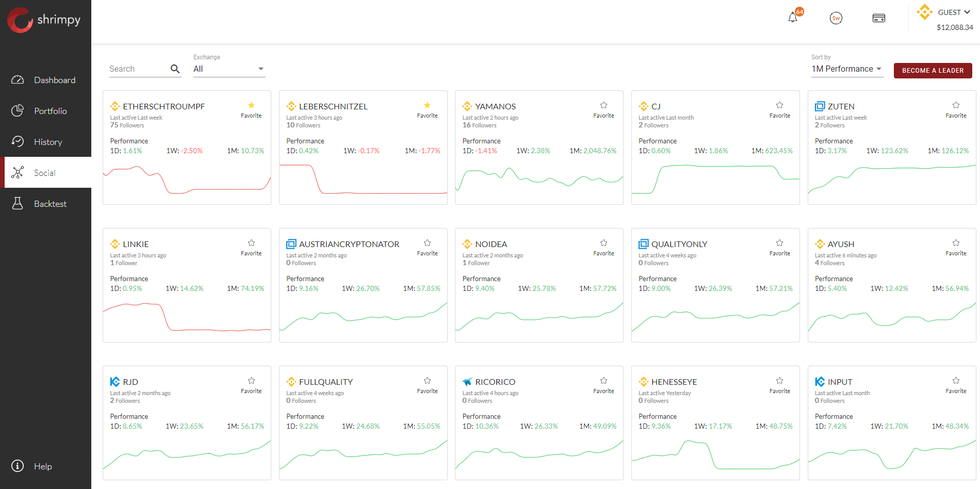Click CJ performance chart
Image resolution: width=980 pixels, height=489 pixels.
click(715, 180)
